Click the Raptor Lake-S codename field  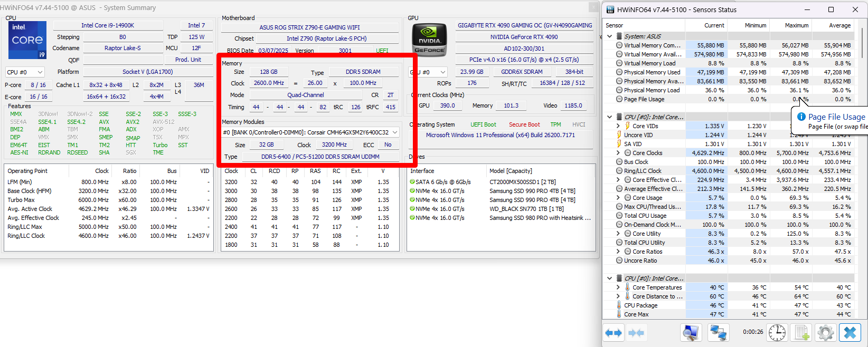click(122, 48)
